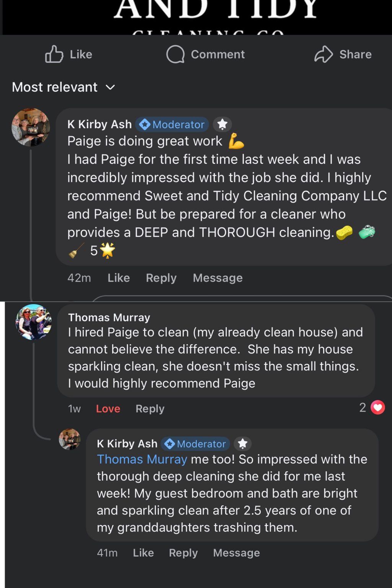Message K Kirby Ash from 42m comment
The width and height of the screenshot is (392, 588).
pyautogui.click(x=217, y=278)
